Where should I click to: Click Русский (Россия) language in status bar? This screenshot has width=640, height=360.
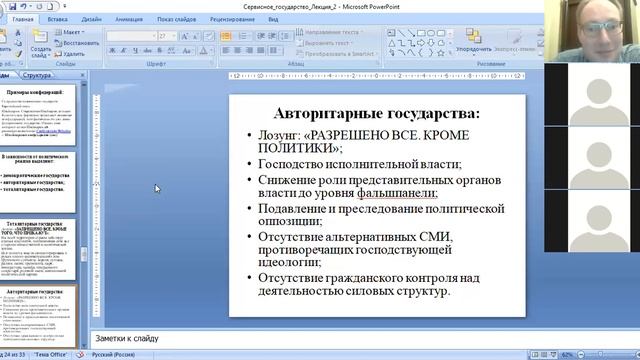coord(113,355)
